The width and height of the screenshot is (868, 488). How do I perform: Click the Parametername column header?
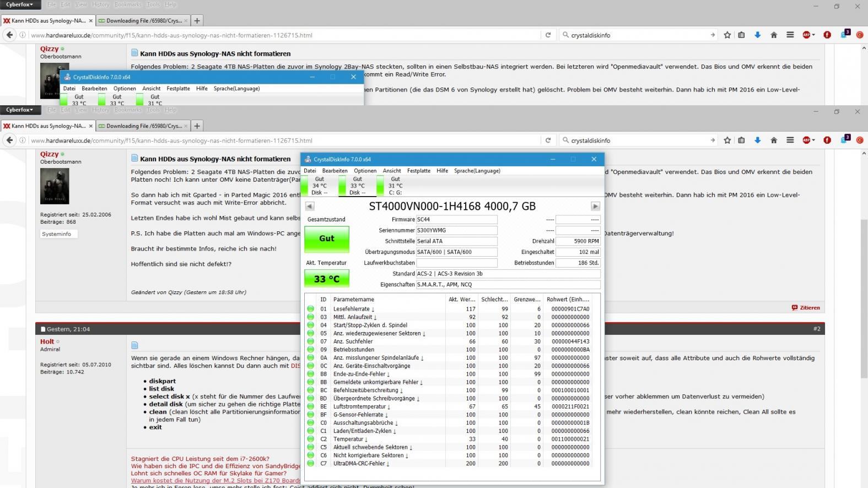click(388, 299)
